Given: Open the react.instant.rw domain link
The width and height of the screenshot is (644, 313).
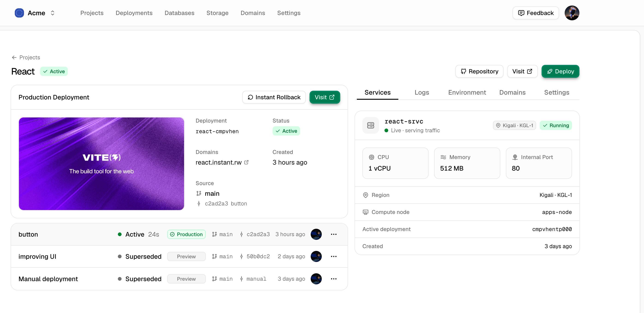Looking at the screenshot, I should pyautogui.click(x=218, y=163).
